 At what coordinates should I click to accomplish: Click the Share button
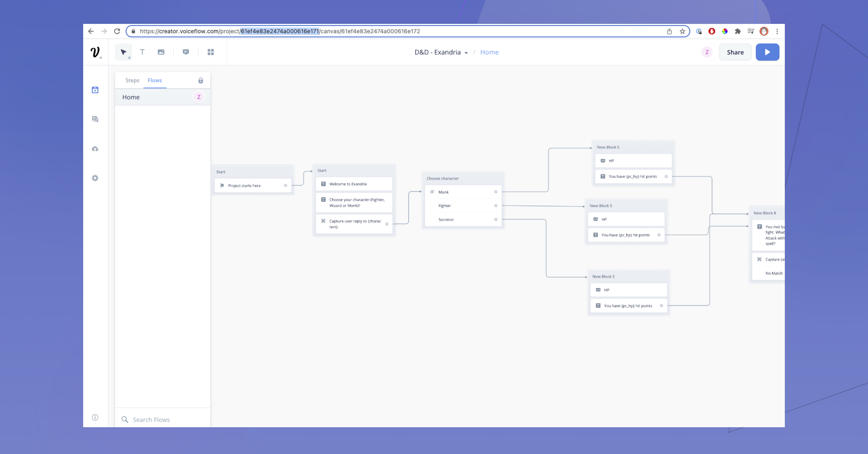735,52
